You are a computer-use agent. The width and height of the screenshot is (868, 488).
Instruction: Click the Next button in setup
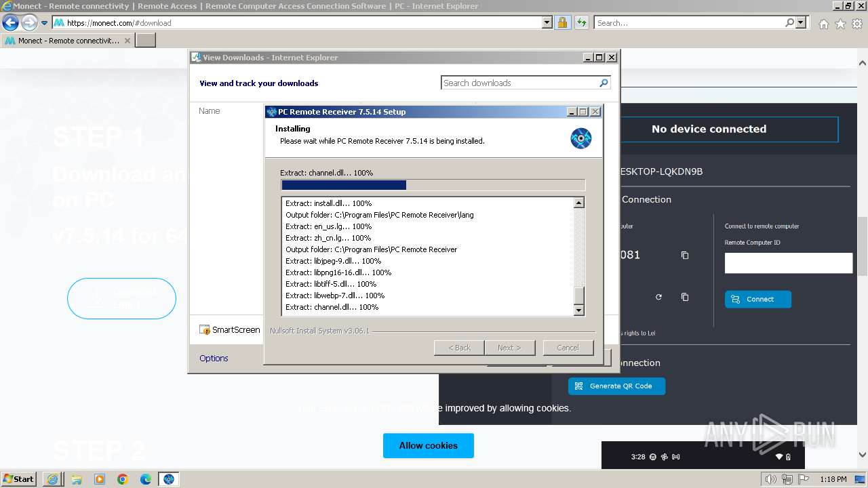(509, 348)
